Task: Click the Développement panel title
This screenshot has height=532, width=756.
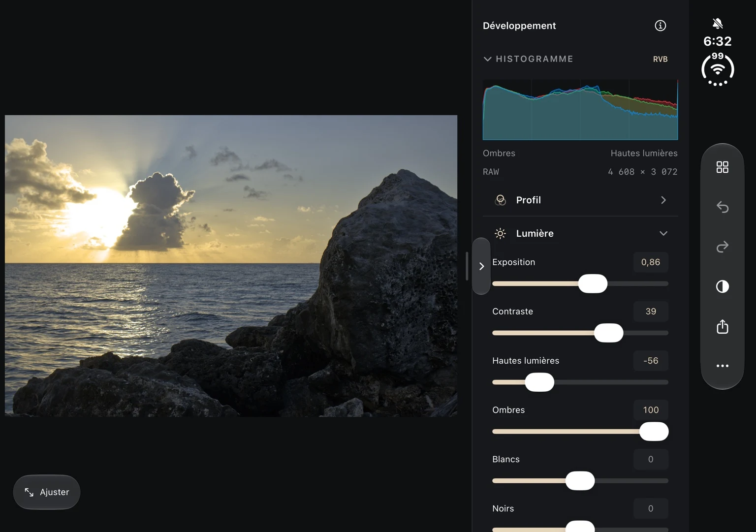Action: point(519,26)
